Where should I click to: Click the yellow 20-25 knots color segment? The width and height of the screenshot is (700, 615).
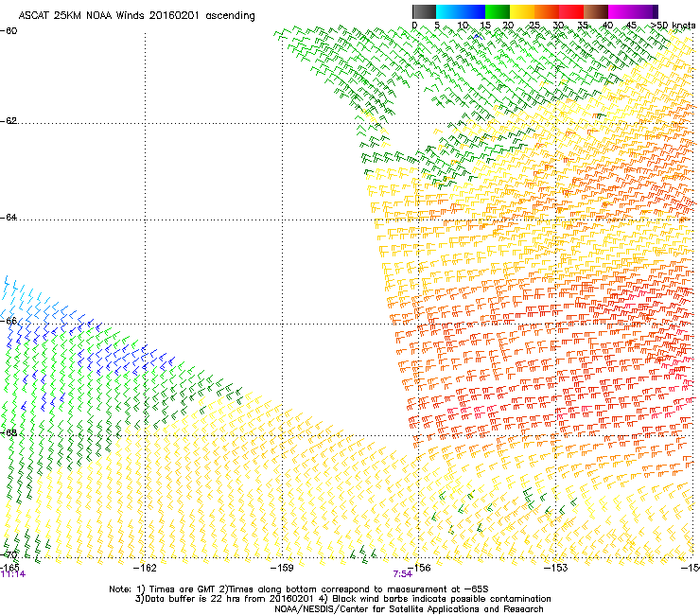(522, 11)
